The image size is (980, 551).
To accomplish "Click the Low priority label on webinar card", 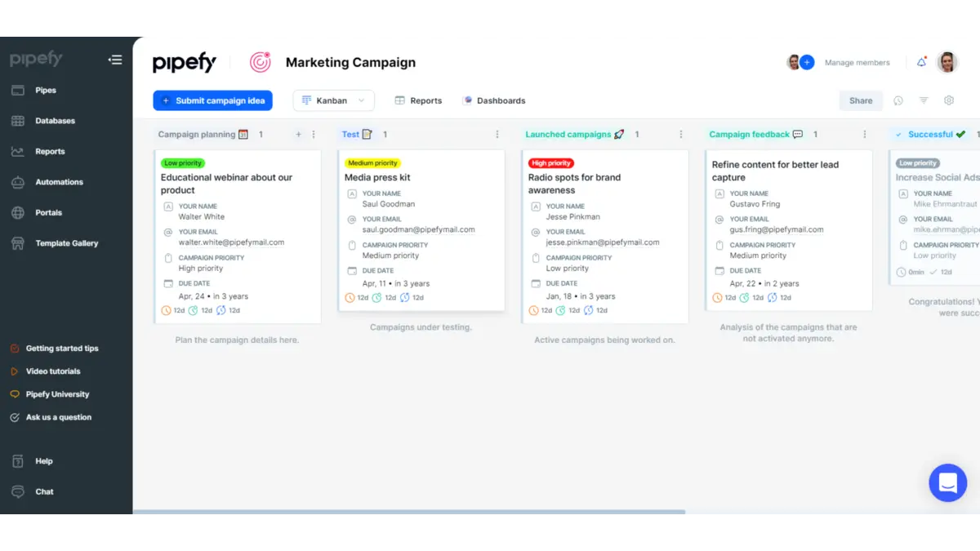I will click(183, 163).
